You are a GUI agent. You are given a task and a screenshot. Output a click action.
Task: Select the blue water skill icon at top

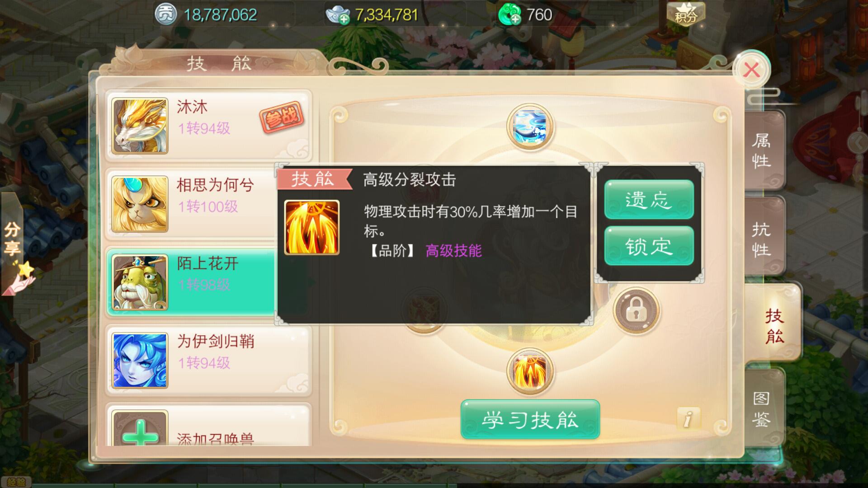(530, 127)
